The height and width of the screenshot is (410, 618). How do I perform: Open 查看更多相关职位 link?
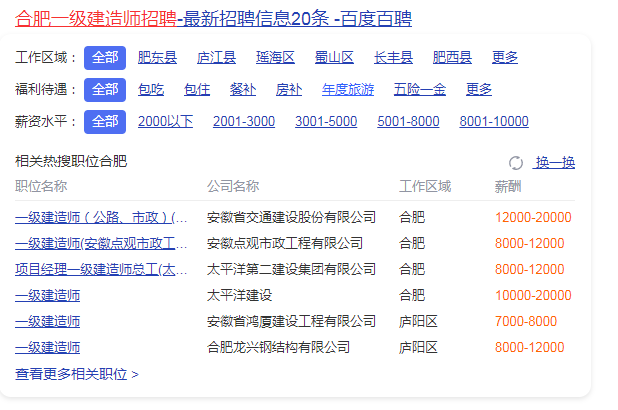tap(77, 374)
